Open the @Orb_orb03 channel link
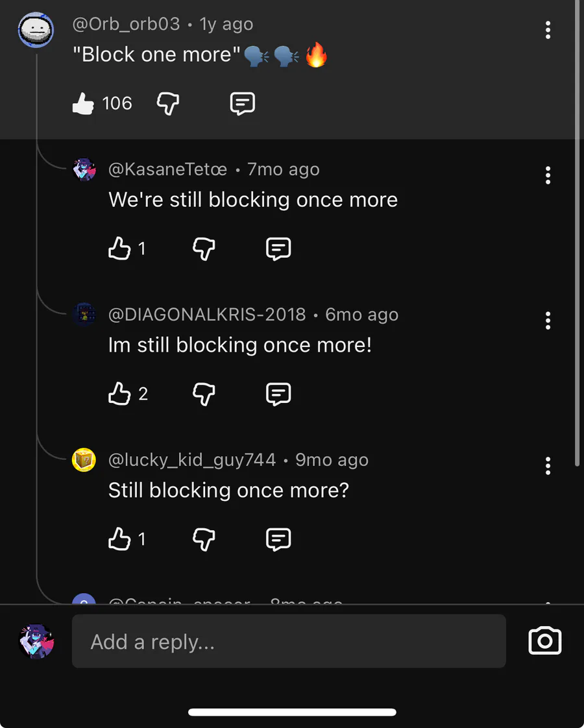Image resolution: width=584 pixels, height=728 pixels. [x=126, y=25]
